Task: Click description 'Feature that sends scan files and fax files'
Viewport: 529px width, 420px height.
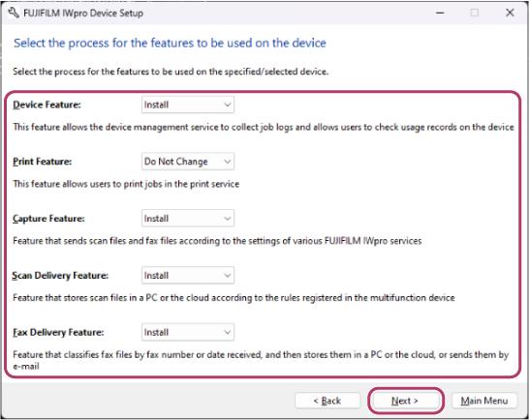Action: [217, 241]
